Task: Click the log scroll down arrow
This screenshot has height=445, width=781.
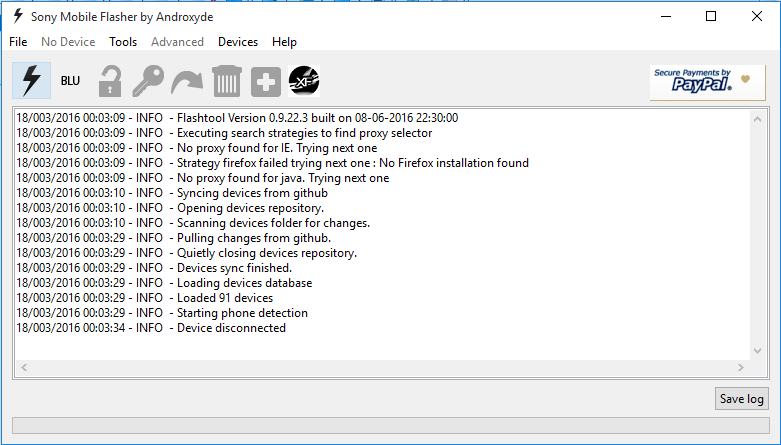Action: click(x=758, y=351)
